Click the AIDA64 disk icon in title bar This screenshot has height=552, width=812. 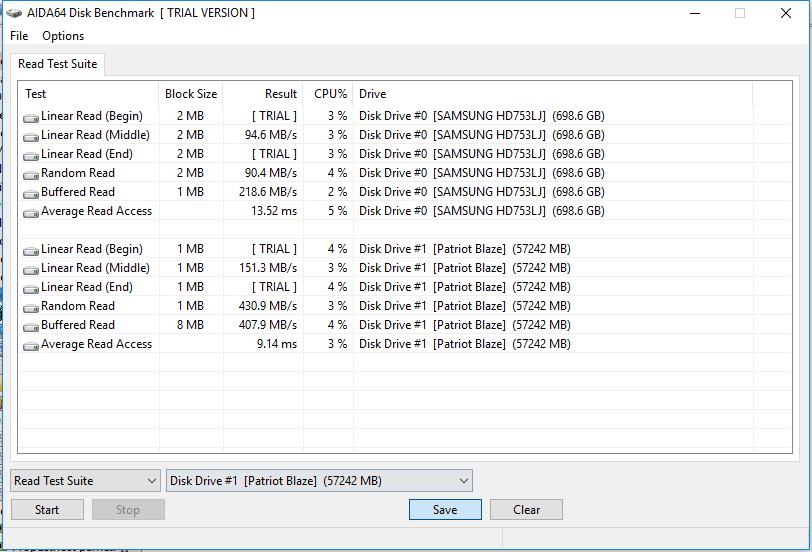pos(14,13)
